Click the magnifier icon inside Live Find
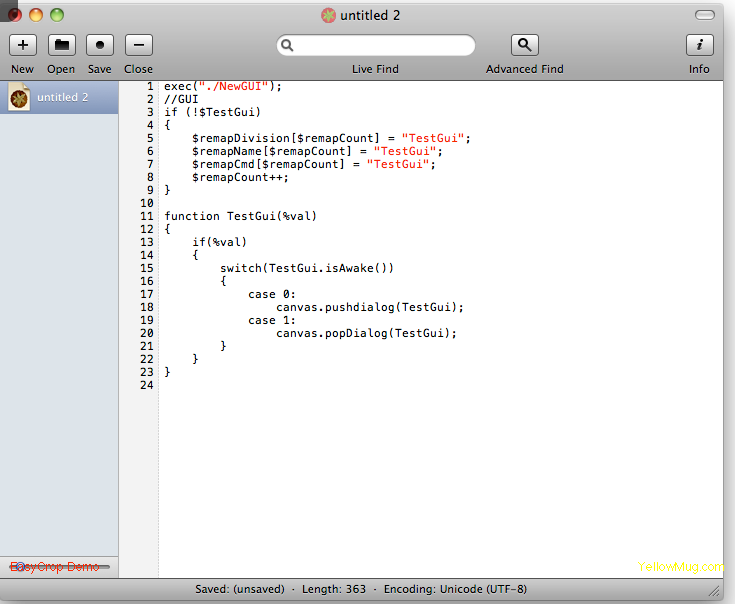Screen dimensions: 735x604 click(x=288, y=46)
